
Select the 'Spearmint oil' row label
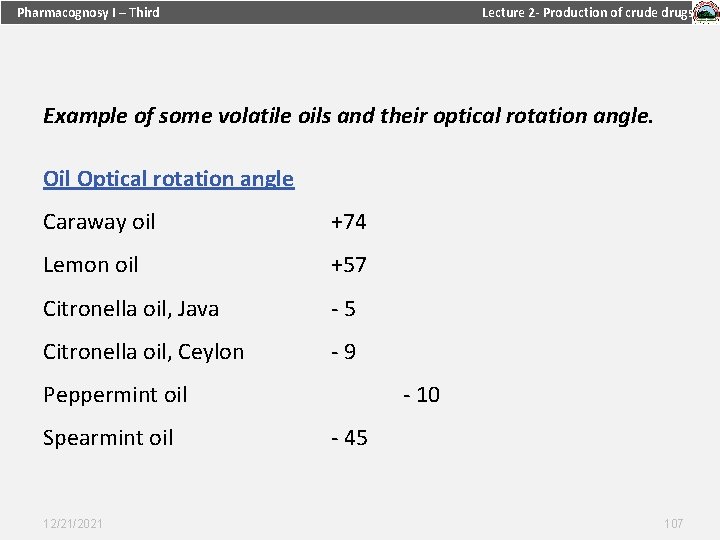108,438
